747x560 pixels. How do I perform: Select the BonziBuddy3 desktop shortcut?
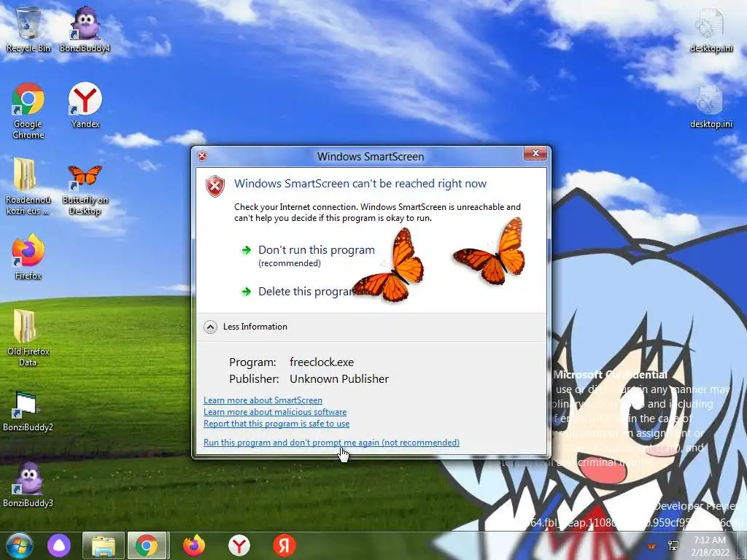28,484
